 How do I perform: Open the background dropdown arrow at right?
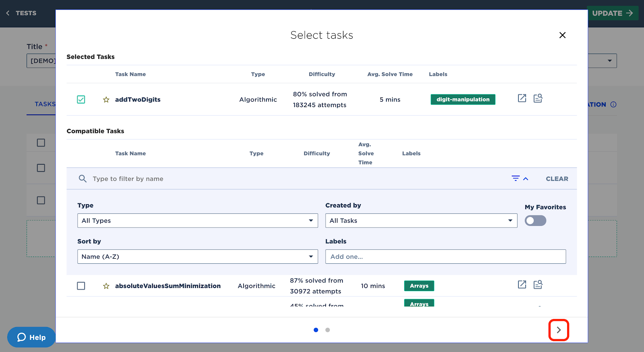[610, 61]
